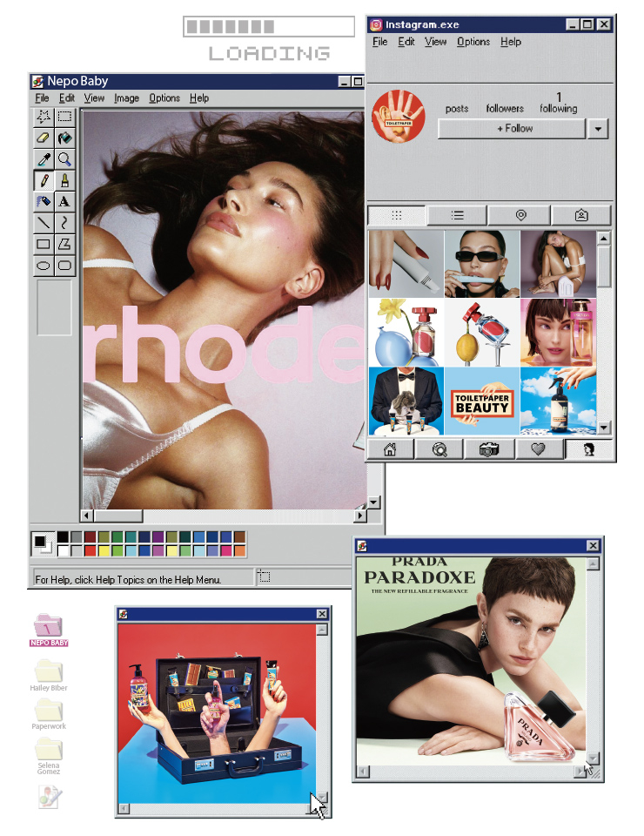The image size is (644, 836).
Task: Open the Image menu in Nepo Baby
Action: click(126, 98)
